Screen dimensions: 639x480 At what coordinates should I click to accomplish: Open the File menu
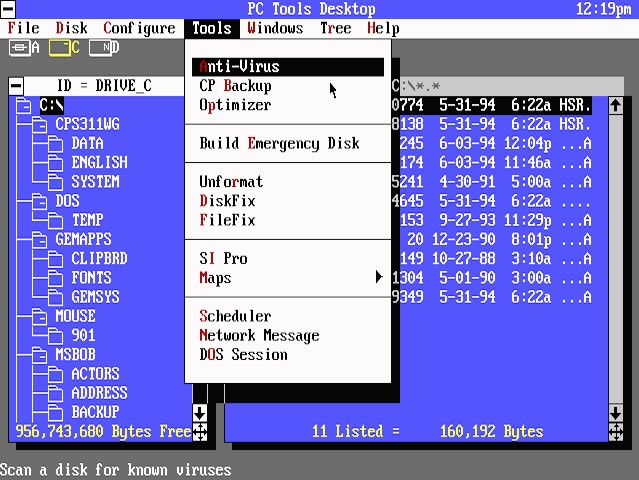24,28
